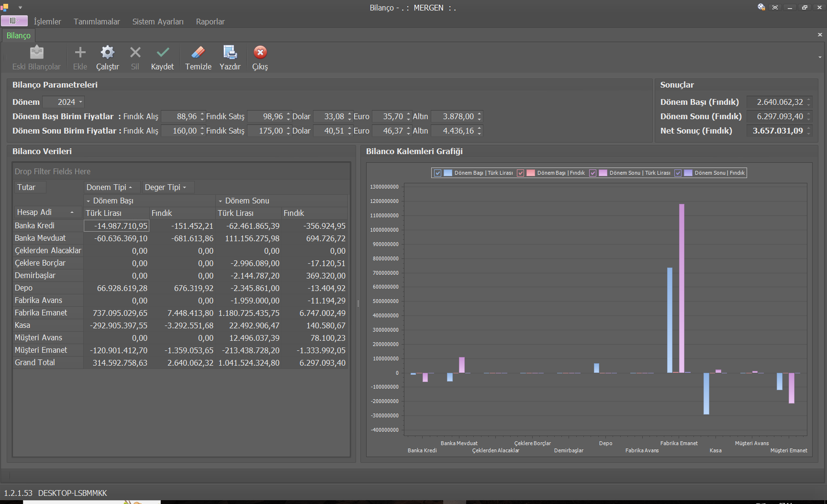This screenshot has height=504, width=827.
Task: Open the İşlemler menu
Action: coord(47,22)
